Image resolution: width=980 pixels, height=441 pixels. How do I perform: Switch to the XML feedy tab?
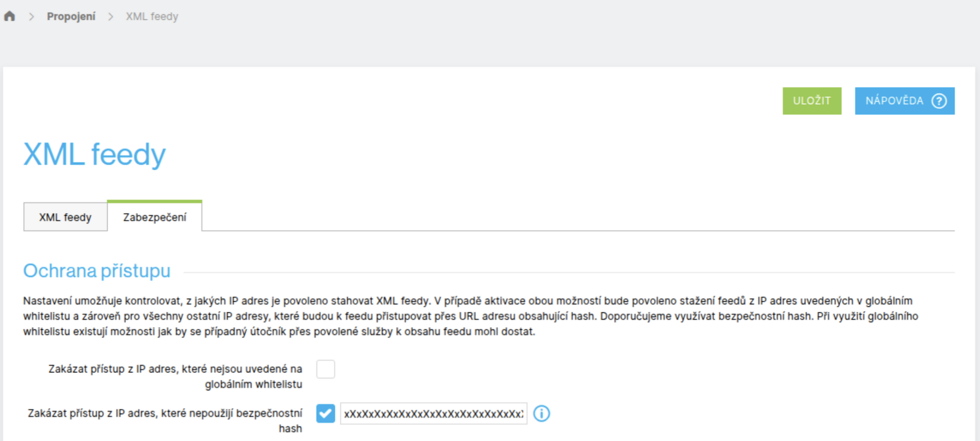point(65,217)
